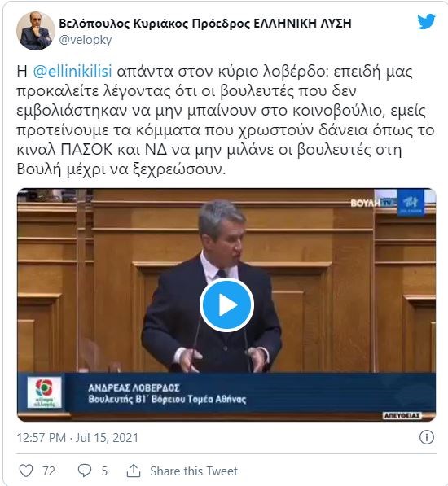Click the share upload arrow icon
The image size is (448, 486).
pyautogui.click(x=134, y=471)
